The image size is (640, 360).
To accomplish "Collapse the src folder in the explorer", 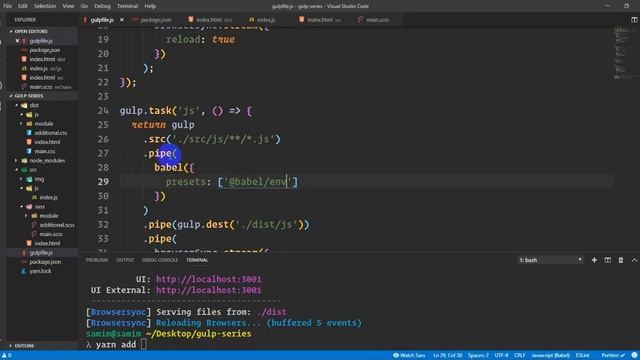I will [x=33, y=170].
